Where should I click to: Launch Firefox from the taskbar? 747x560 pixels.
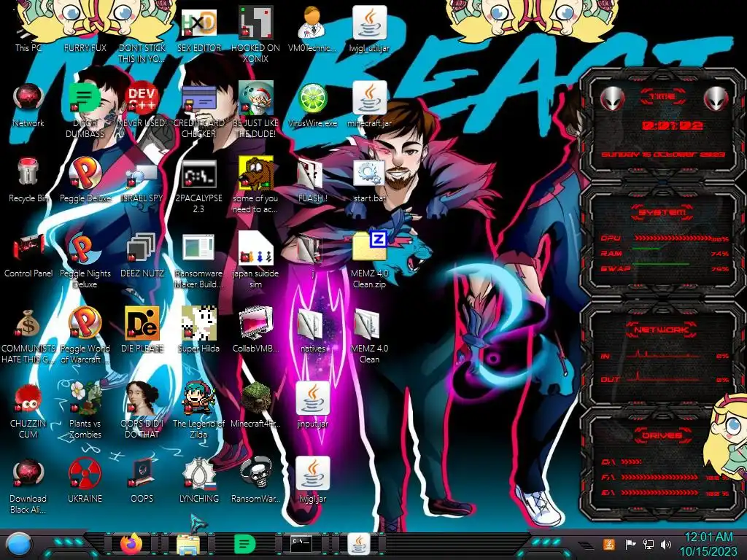click(131, 544)
